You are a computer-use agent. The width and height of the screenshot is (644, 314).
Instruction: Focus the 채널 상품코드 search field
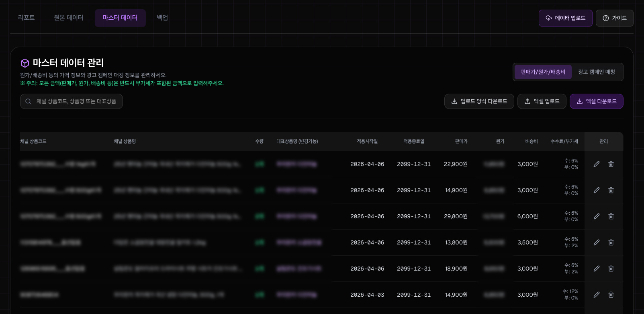click(72, 101)
